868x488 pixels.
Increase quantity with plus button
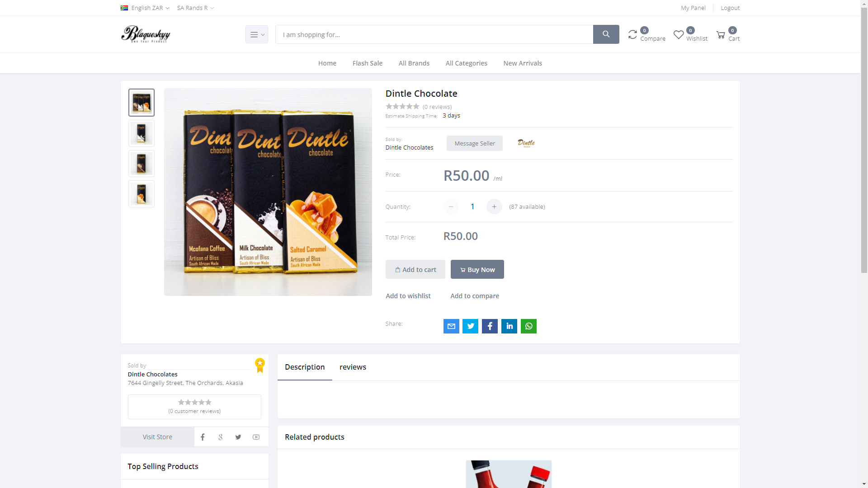tap(494, 206)
